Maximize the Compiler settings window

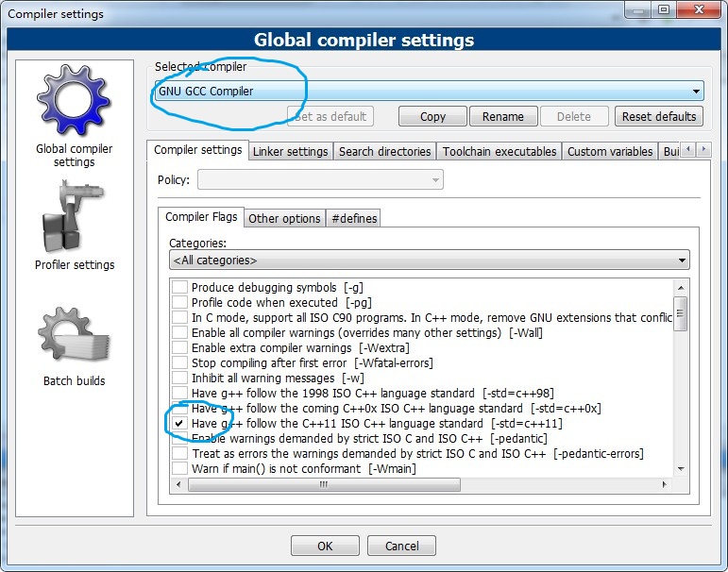664,9
